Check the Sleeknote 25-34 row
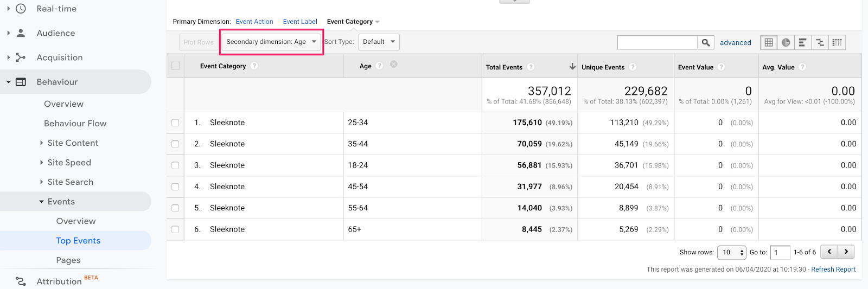 point(175,123)
